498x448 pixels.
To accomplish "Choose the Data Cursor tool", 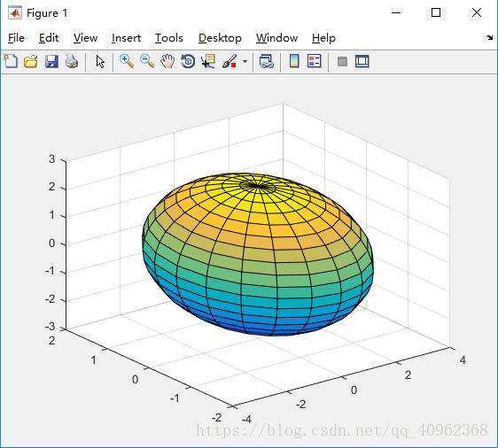I will pyautogui.click(x=208, y=61).
